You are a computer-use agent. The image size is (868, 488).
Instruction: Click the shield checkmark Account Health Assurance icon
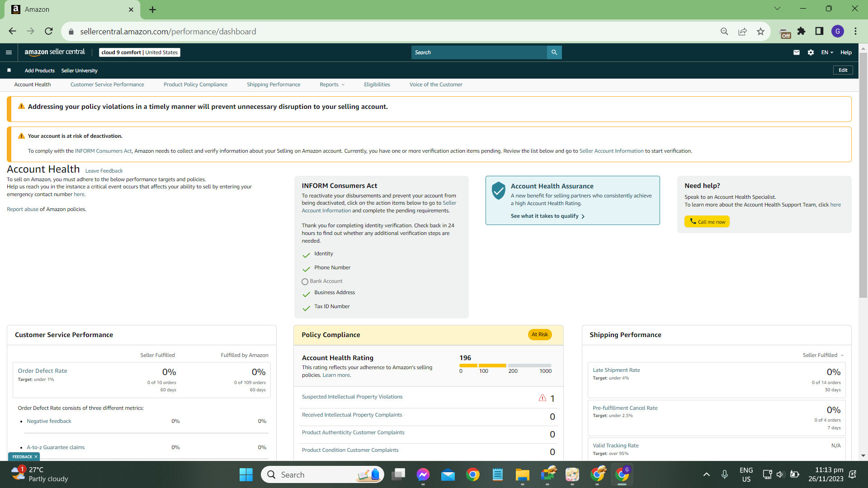[x=498, y=191]
